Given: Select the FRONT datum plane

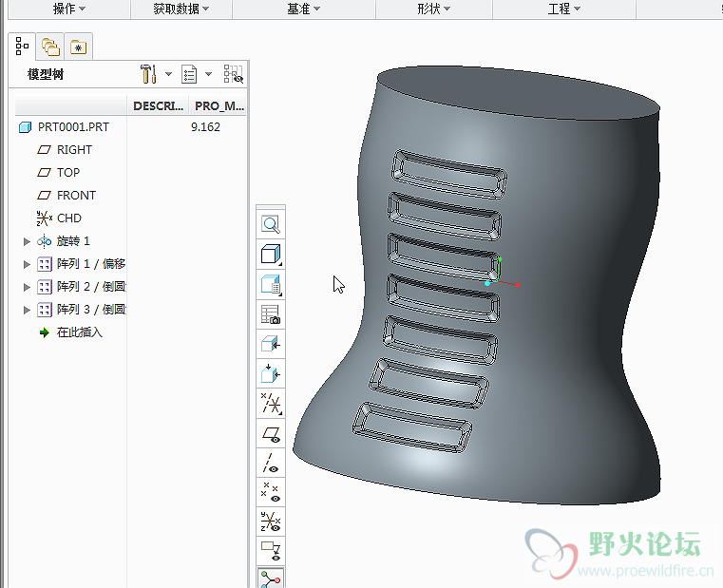Looking at the screenshot, I should click(76, 195).
